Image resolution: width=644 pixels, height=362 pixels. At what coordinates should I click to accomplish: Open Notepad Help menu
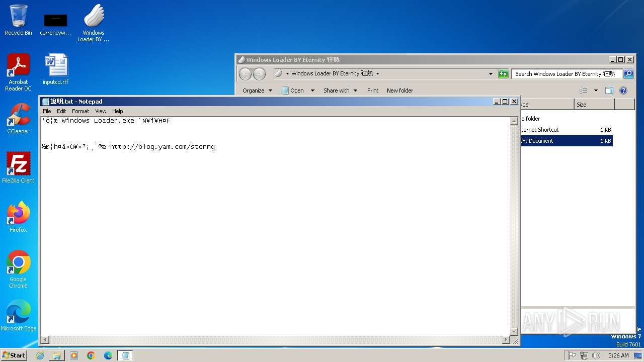(117, 111)
